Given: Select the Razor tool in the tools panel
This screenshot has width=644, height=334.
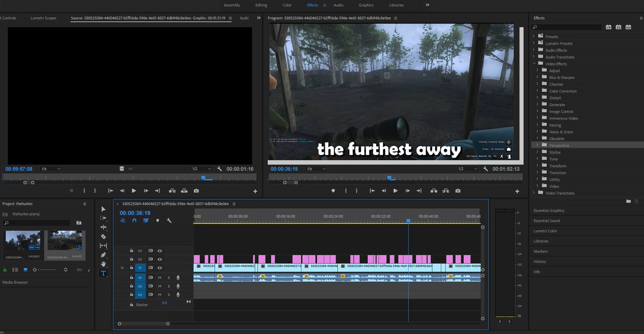Looking at the screenshot, I should pyautogui.click(x=104, y=236).
